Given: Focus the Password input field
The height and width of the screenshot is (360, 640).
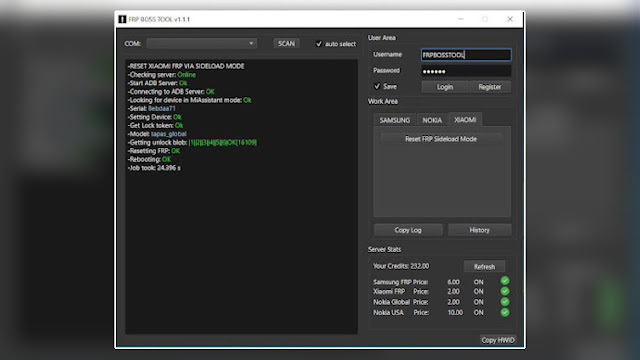Looking at the screenshot, I should [466, 71].
